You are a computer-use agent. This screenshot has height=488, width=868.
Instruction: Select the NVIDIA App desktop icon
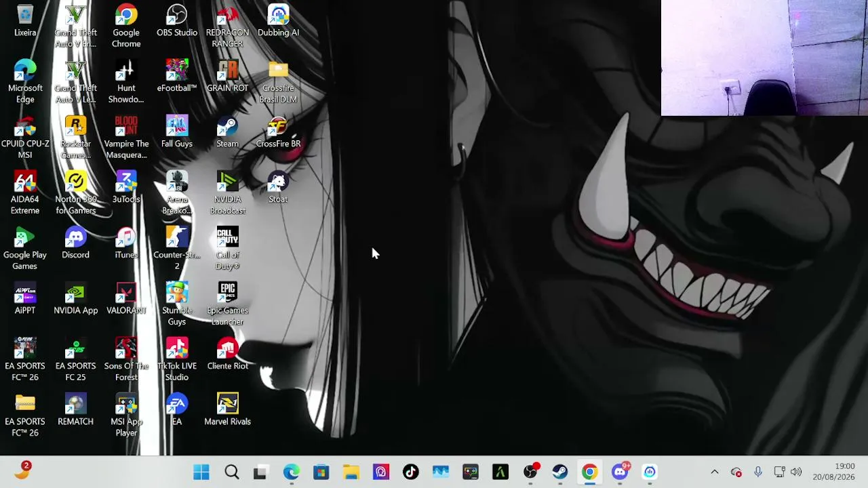point(75,299)
